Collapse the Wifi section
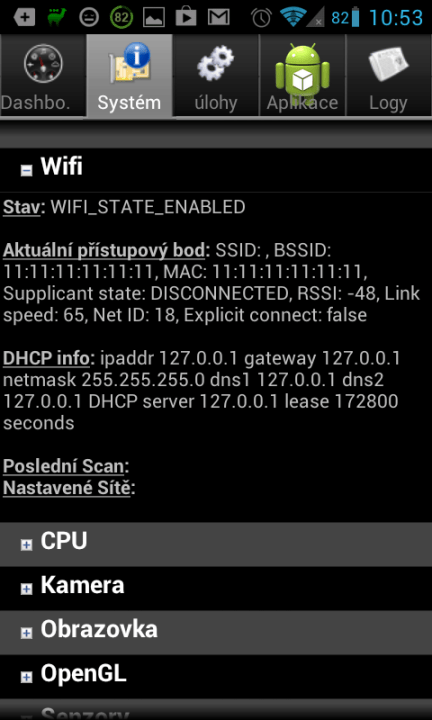432x720 pixels. (27, 170)
